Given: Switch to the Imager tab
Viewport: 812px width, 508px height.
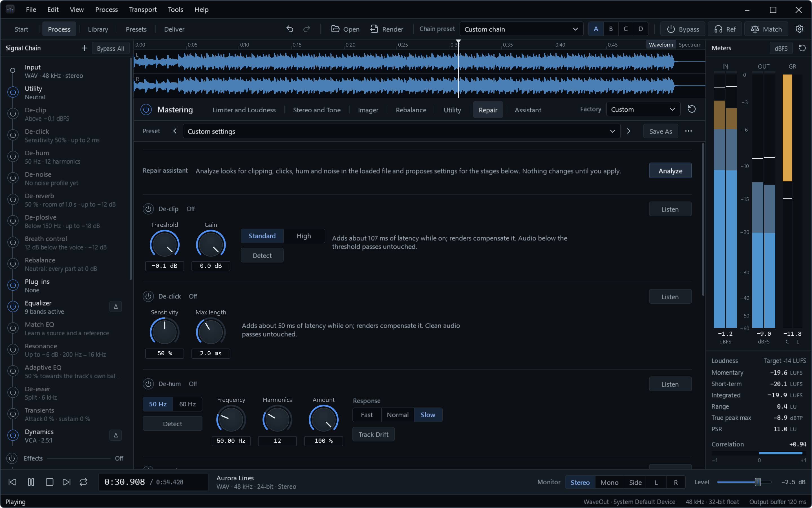Looking at the screenshot, I should pyautogui.click(x=368, y=110).
